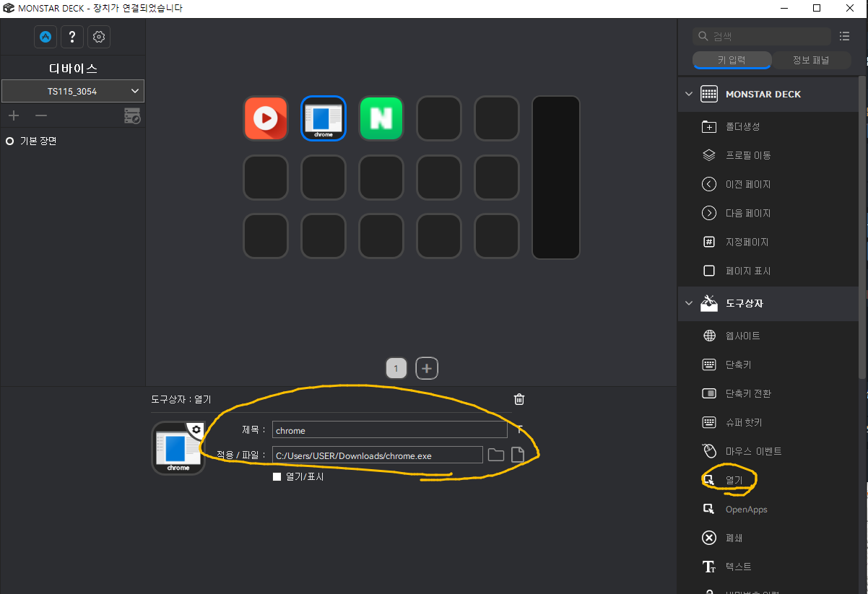Viewport: 868px width, 594px height.
Task: Click the folder browse icon next to the file path
Action: coord(495,455)
